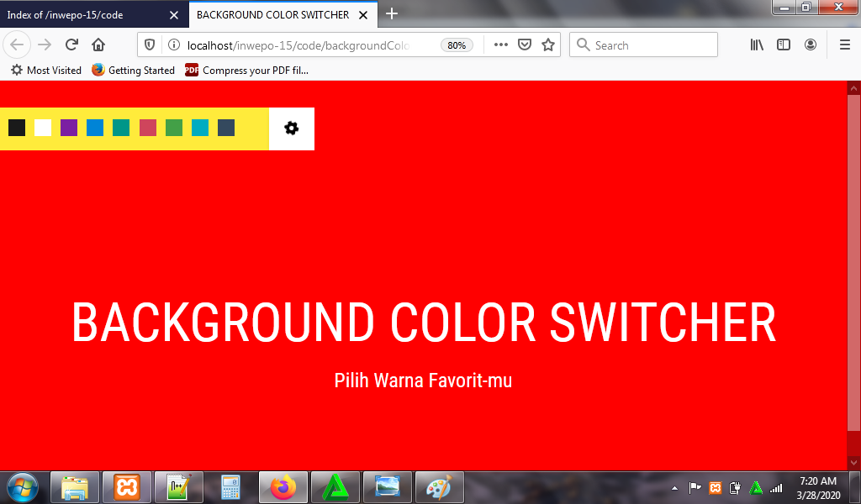Viewport: 861px width, 504px height.
Task: Toggle the sidebar view icon
Action: point(784,45)
